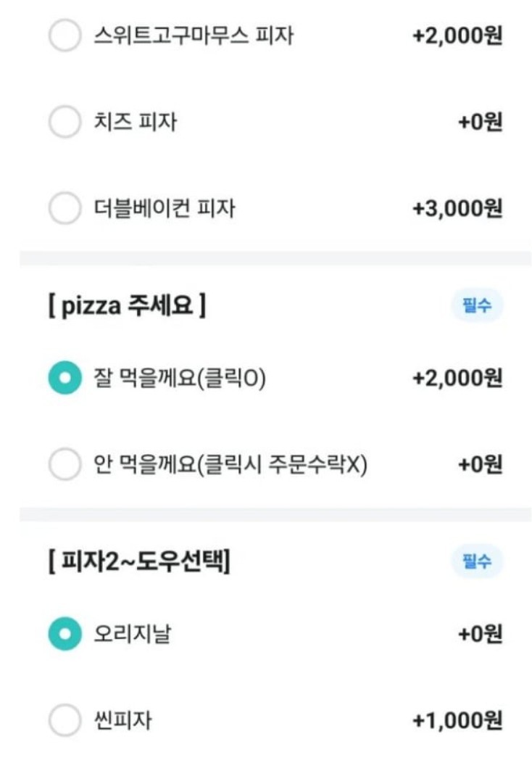Click +2,000원 price next to 잘 먹을께요
This screenshot has height=771, width=532.
click(457, 378)
